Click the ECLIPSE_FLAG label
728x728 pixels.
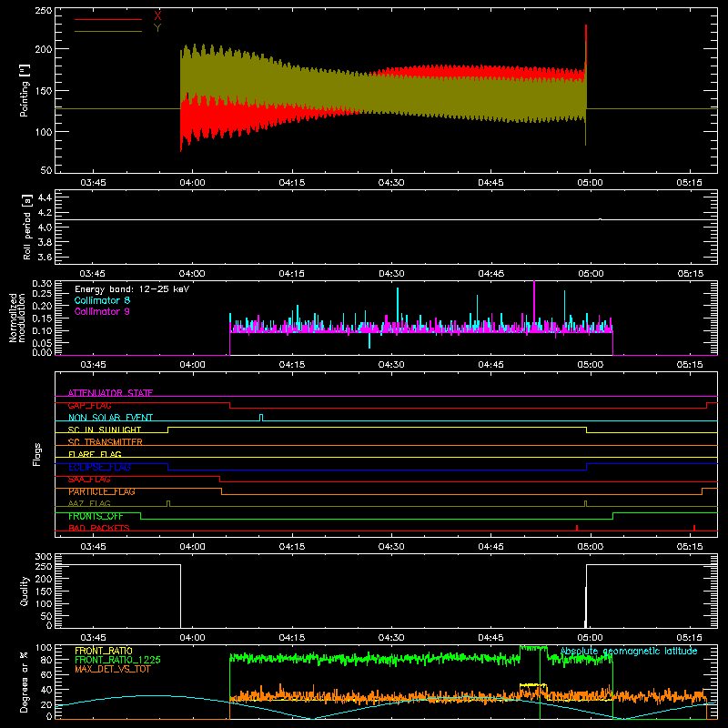99,467
